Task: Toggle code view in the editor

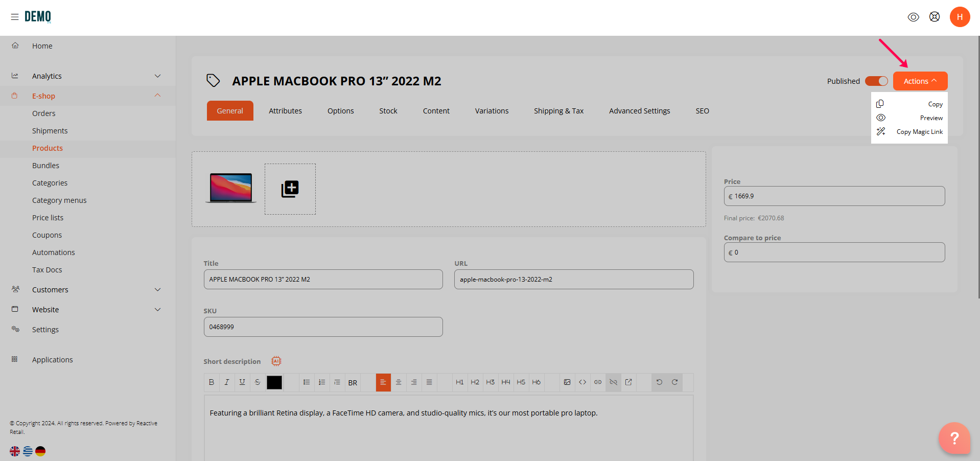Action: click(x=582, y=382)
